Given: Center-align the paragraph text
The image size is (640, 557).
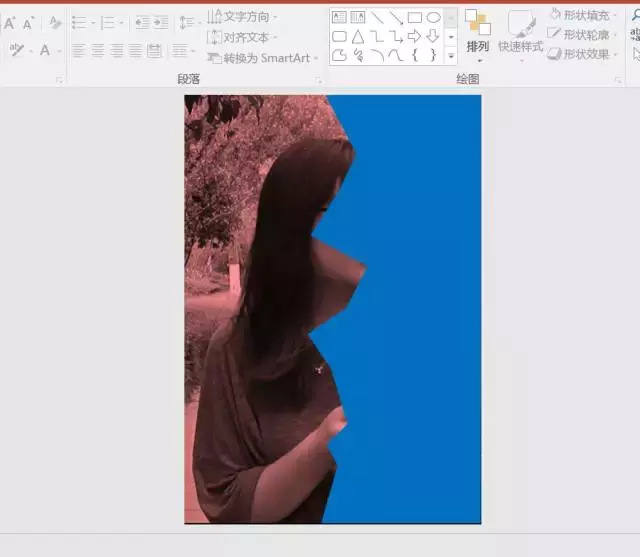Looking at the screenshot, I should click(98, 51).
